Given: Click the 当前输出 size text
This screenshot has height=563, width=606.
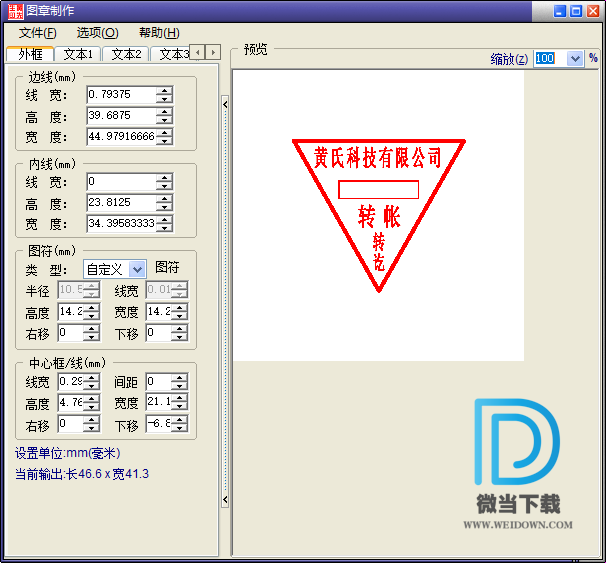Looking at the screenshot, I should coord(82,474).
